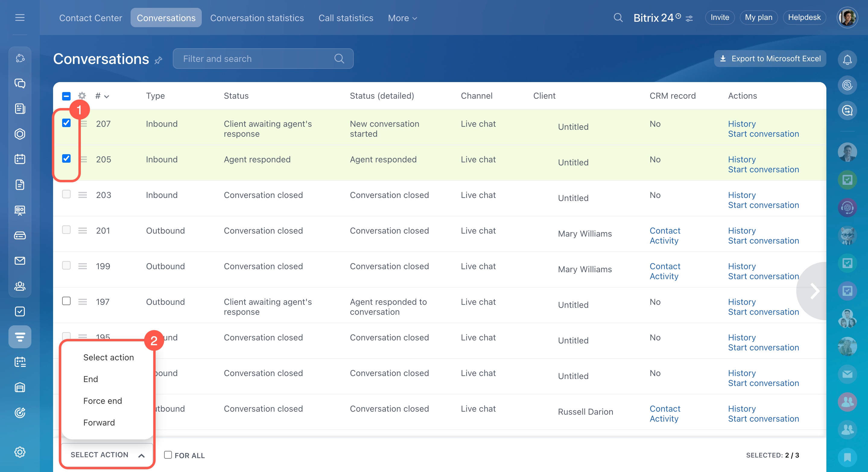Check the checkbox for conversation 197
Viewport: 868px width, 472px height.
66,301
